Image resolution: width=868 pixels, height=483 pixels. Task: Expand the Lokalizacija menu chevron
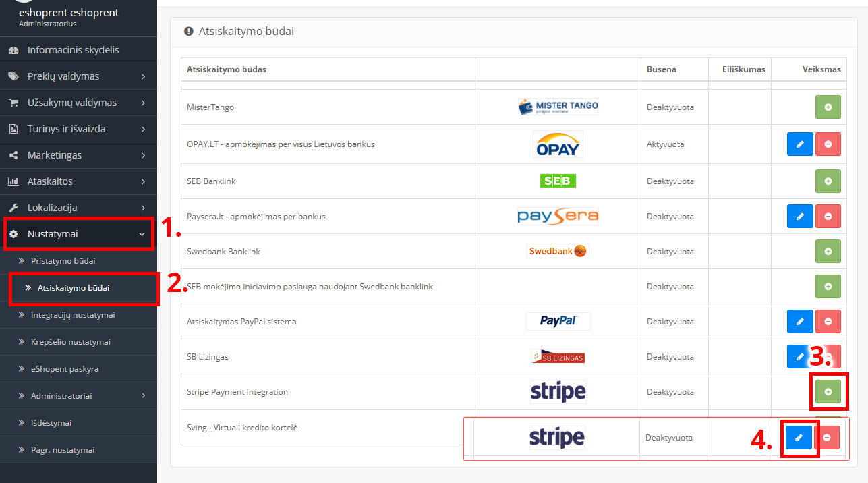click(x=143, y=208)
